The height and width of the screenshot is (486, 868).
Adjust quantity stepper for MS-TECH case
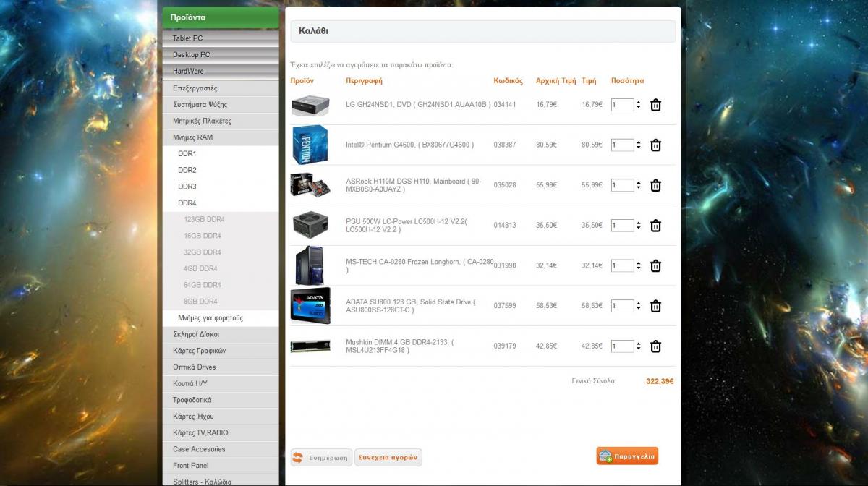(x=638, y=265)
